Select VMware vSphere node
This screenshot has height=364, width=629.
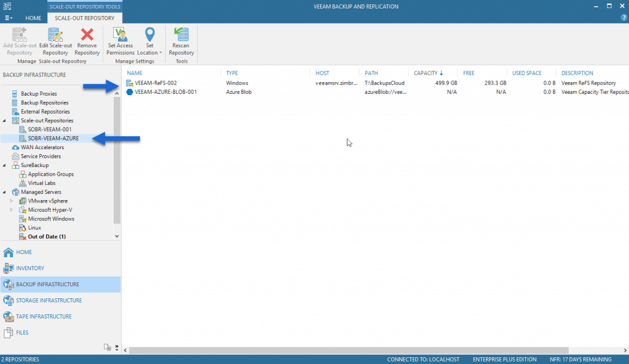[x=48, y=201]
